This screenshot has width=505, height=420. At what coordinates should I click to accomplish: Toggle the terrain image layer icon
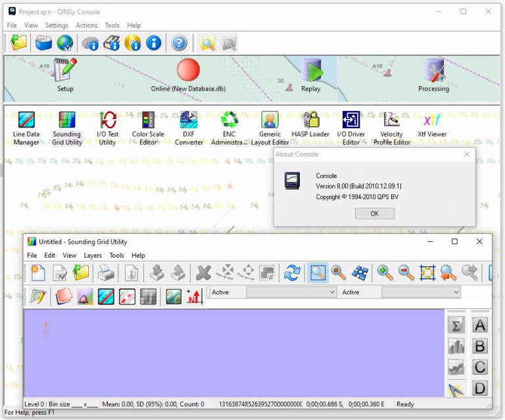click(x=174, y=296)
